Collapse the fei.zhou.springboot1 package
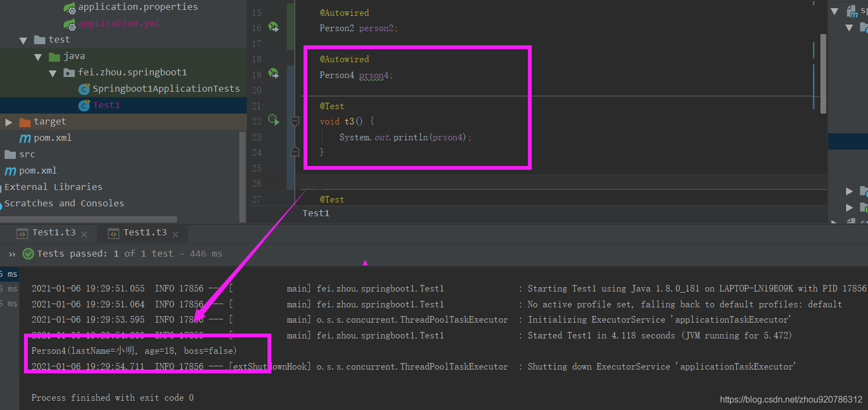 52,73
